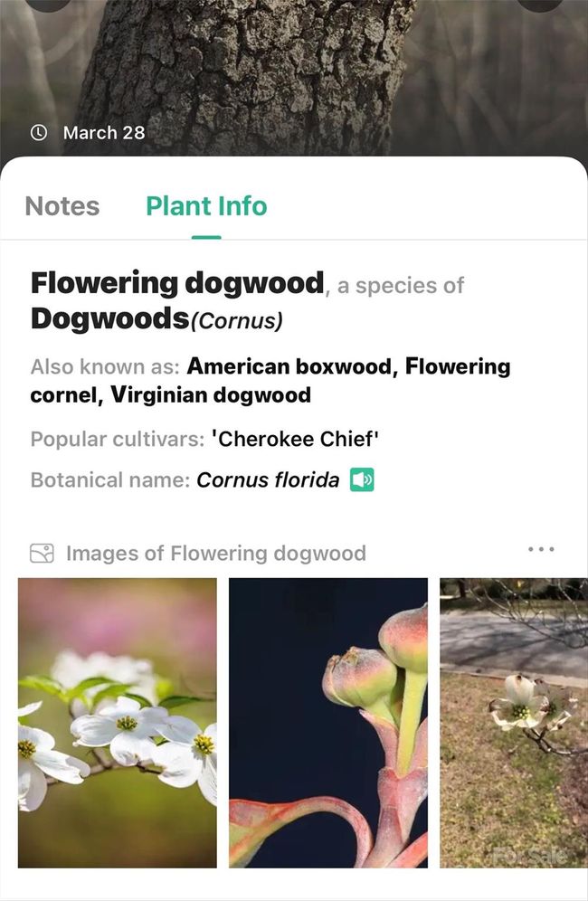Image resolution: width=588 pixels, height=901 pixels.
Task: View the single flower on lawn thumbnail
Action: 513,723
